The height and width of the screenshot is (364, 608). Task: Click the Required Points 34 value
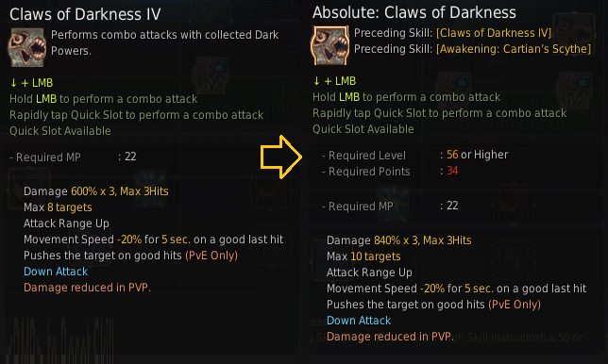[452, 171]
